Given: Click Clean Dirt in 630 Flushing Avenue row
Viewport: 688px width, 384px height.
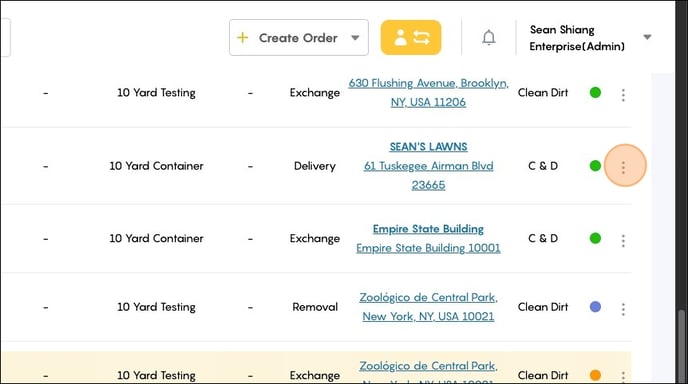Looking at the screenshot, I should click(x=543, y=93).
